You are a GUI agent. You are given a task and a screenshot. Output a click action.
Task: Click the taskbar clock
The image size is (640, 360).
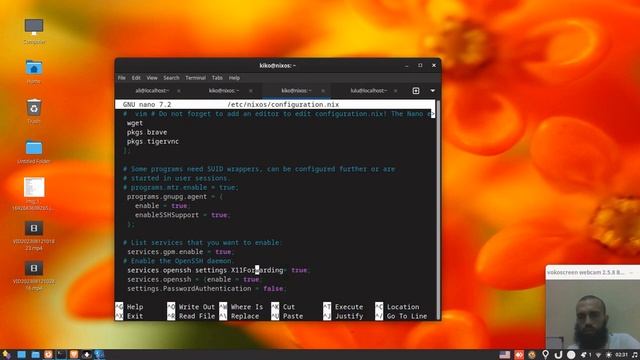622,355
